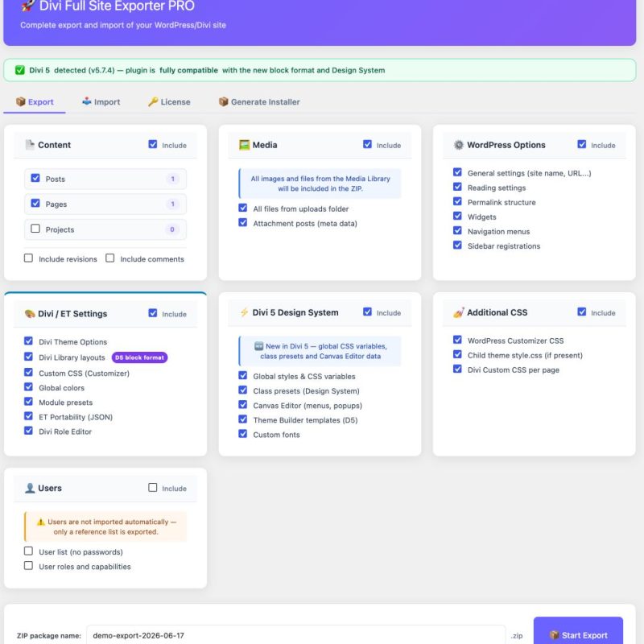
Task: Click the NEW badge icon in Design System notice
Action: tap(258, 346)
